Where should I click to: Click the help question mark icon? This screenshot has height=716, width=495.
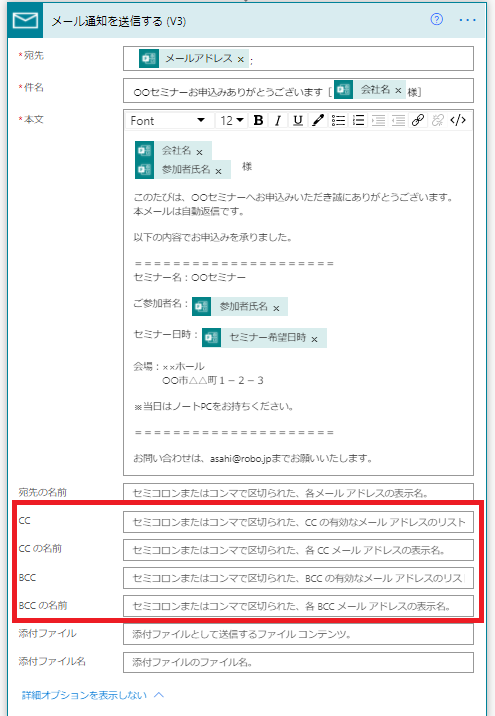coord(437,19)
